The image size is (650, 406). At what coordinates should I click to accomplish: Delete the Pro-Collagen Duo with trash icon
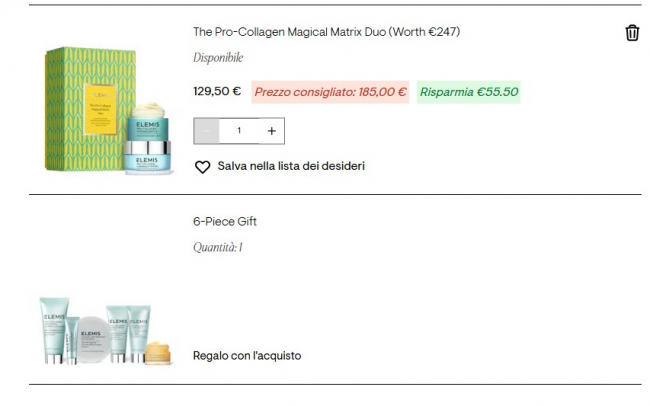632,33
